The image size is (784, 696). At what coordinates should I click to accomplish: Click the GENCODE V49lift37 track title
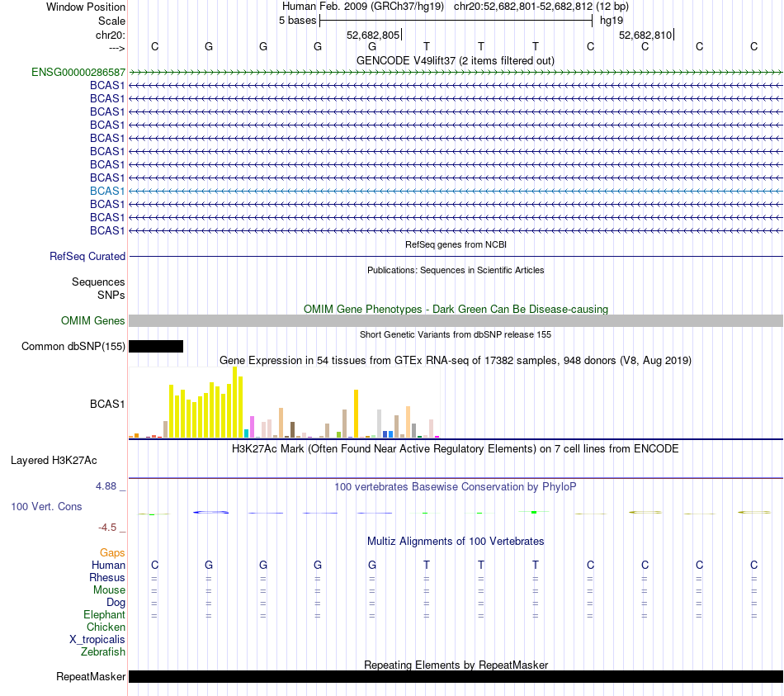click(x=456, y=60)
